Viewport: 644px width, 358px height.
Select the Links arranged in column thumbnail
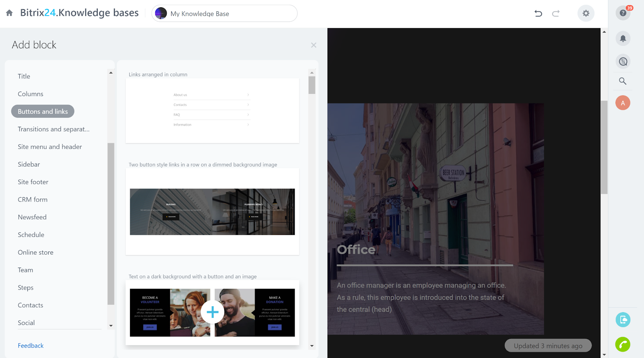(x=212, y=111)
